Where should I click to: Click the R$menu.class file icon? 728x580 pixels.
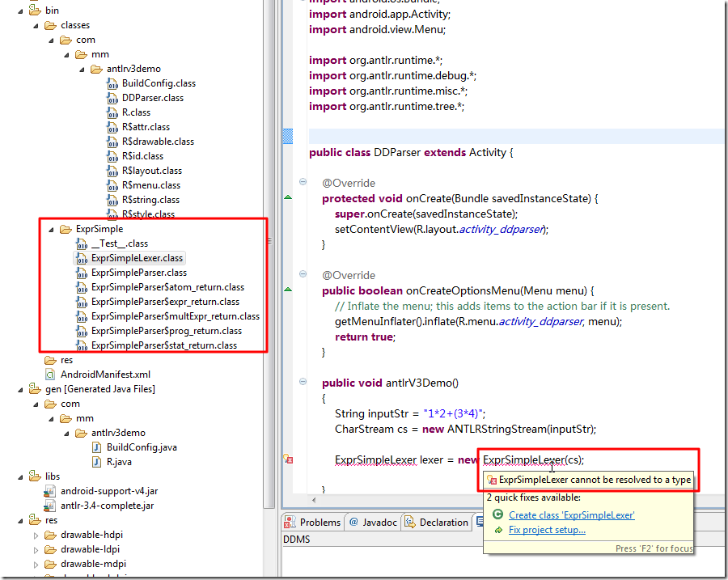point(112,185)
